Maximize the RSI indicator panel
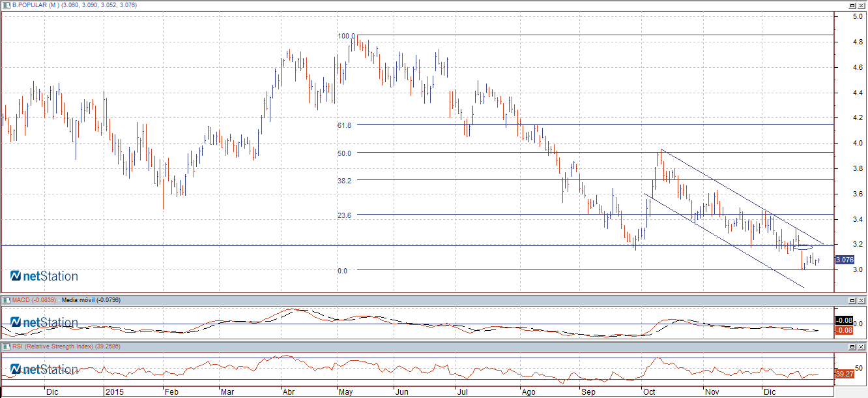The width and height of the screenshot is (868, 398). click(x=852, y=346)
